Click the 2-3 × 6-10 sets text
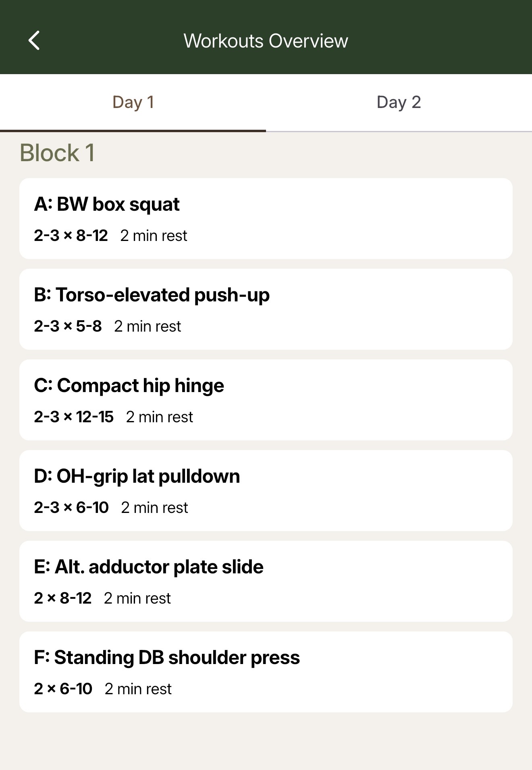 click(x=71, y=507)
